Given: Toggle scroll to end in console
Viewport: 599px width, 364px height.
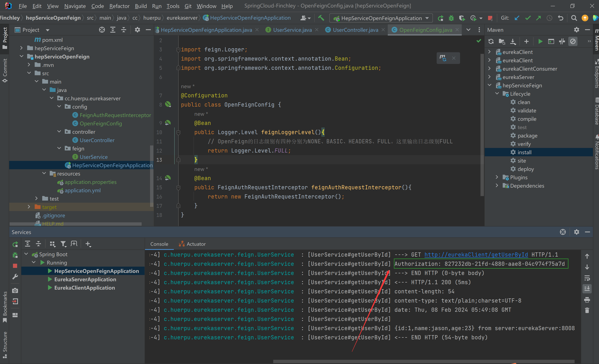Looking at the screenshot, I should click(x=587, y=289).
